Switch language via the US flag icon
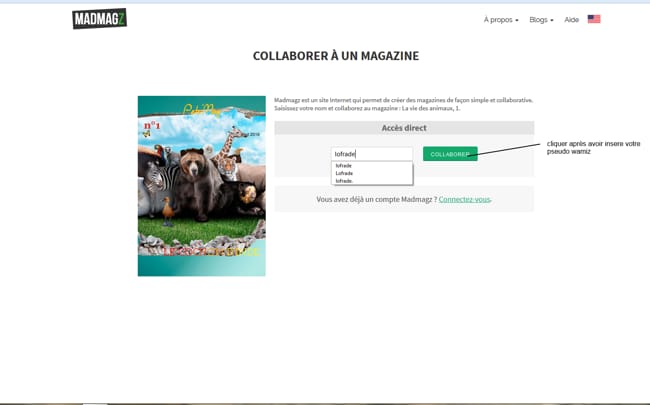 [594, 19]
